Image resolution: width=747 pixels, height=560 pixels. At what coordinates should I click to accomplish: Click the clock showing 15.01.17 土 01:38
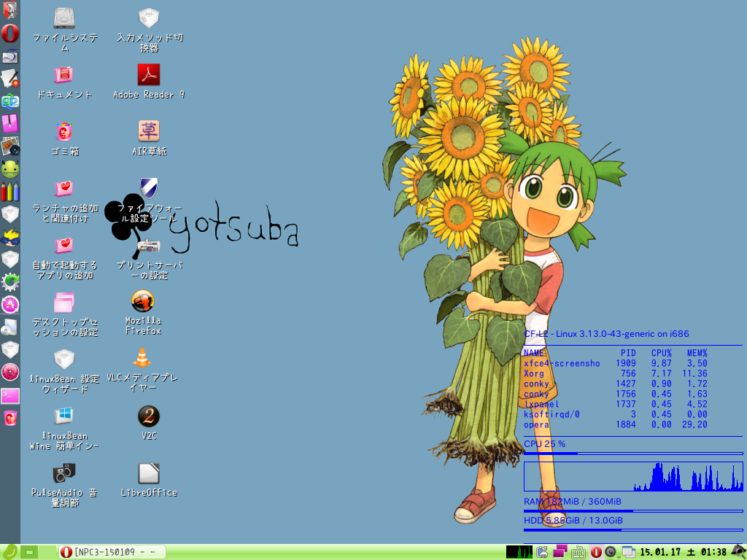tap(683, 552)
